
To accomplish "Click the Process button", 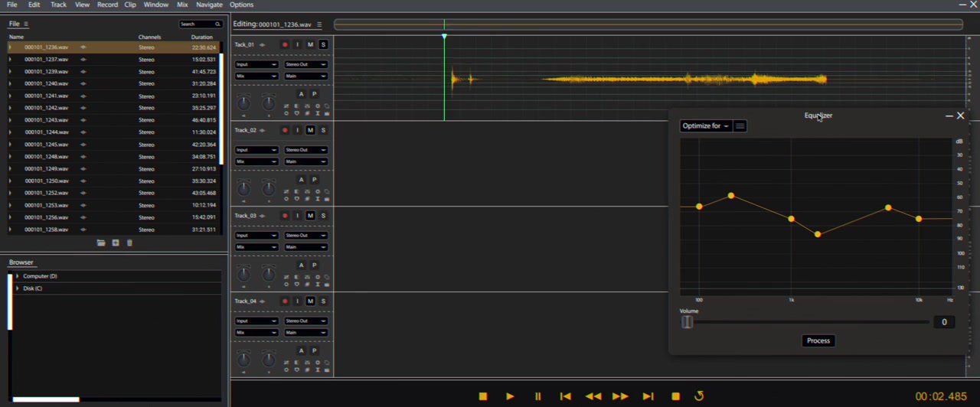I will tap(818, 340).
